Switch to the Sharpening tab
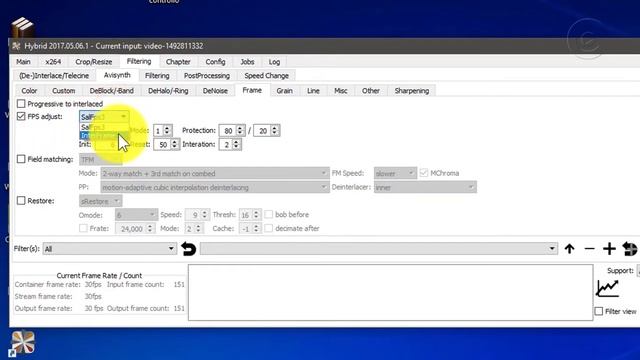The width and height of the screenshot is (640, 360). pos(412,91)
